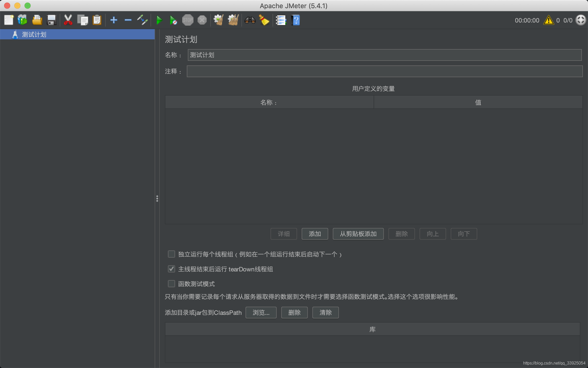Uncheck 主线程结束后运行 tearDown线程组 option
This screenshot has height=368, width=588.
[171, 269]
